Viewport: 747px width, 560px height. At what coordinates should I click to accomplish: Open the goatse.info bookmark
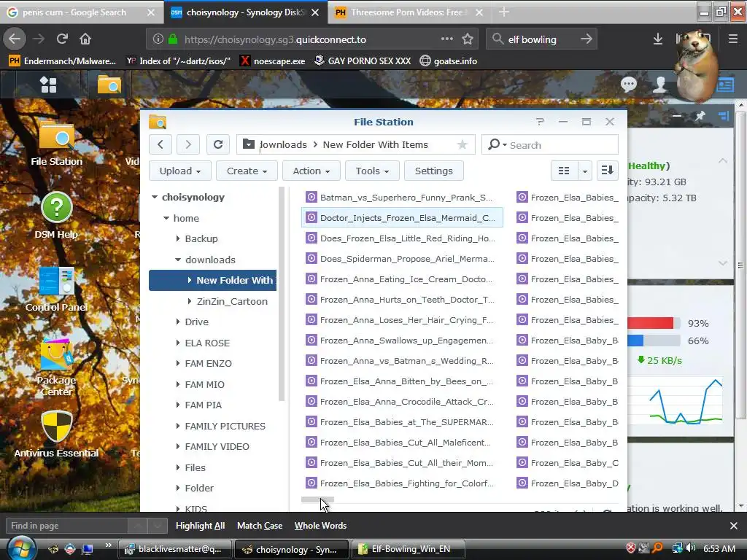[x=449, y=61]
